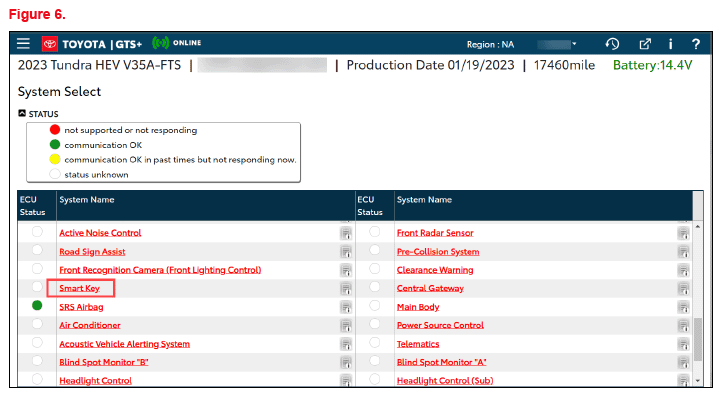Open the Main Body system link
This screenshot has width=722, height=397.
click(418, 307)
